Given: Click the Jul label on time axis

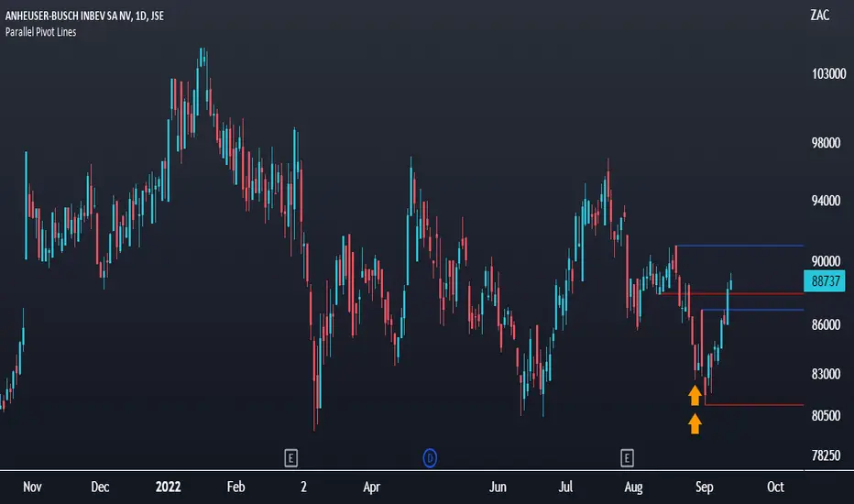Looking at the screenshot, I should click(x=565, y=487).
